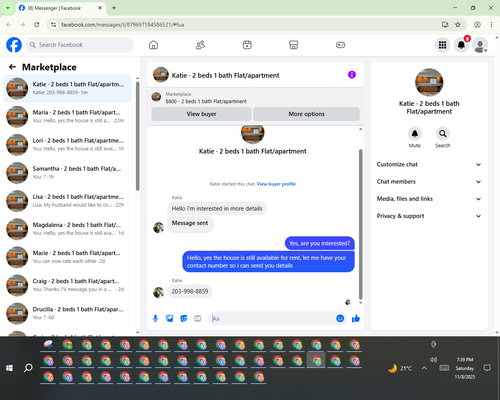This screenshot has height=400, width=500.
Task: Open the emoji picker in the message box
Action: 340,318
